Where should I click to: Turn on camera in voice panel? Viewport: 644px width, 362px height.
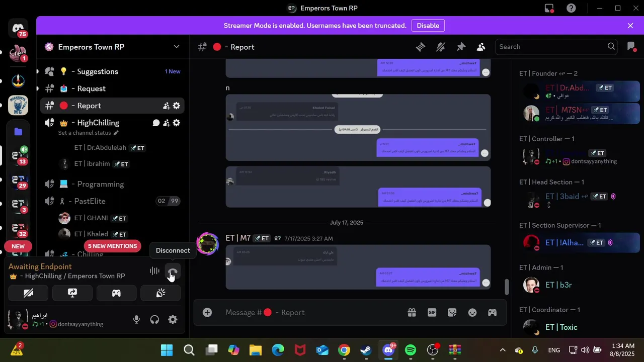(28, 293)
